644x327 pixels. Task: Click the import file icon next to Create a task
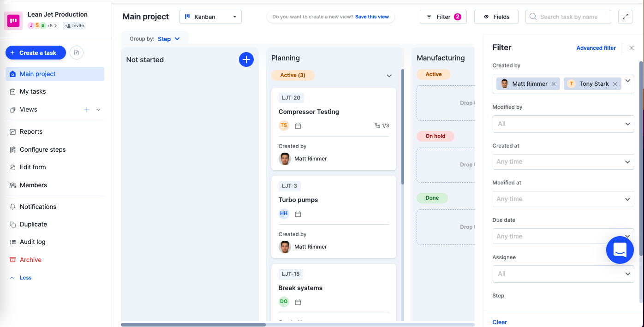click(x=77, y=53)
